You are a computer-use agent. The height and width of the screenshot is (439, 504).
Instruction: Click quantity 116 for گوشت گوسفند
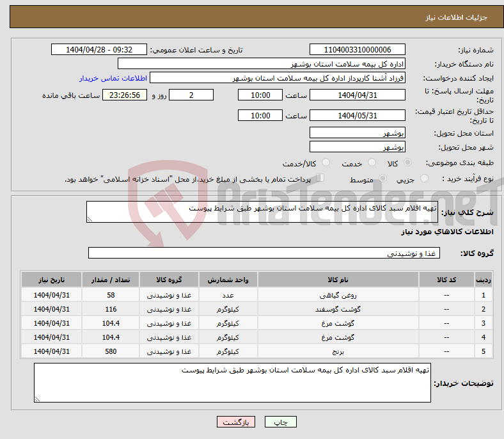click(111, 309)
